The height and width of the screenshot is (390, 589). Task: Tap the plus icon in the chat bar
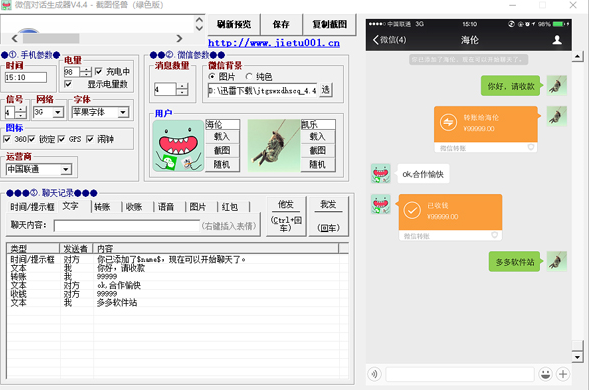[x=563, y=374]
